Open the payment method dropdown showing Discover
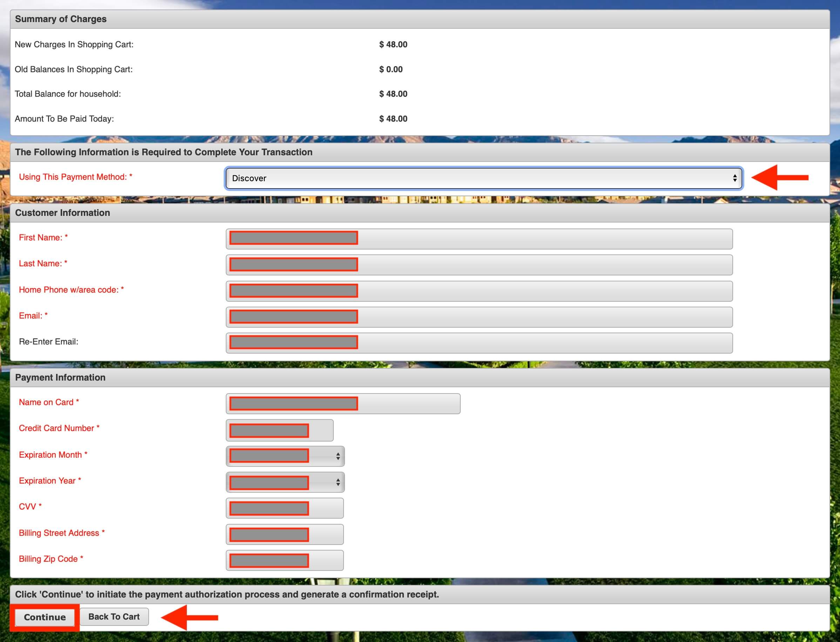Screen dimensions: 840x642 483,178
